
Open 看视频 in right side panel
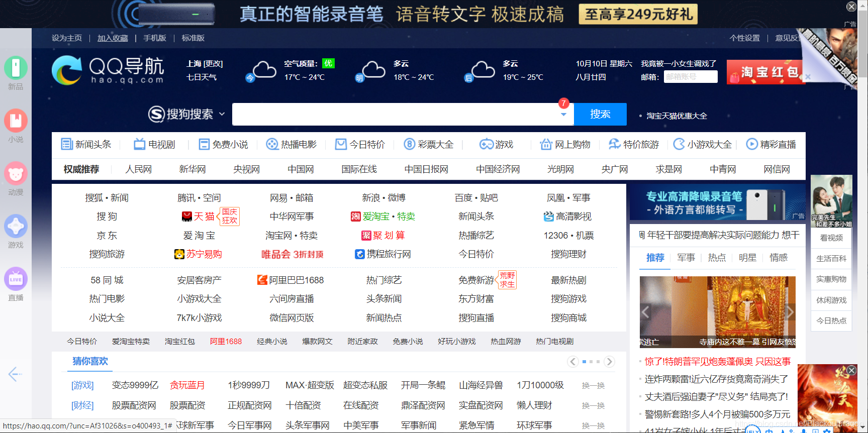pos(831,238)
